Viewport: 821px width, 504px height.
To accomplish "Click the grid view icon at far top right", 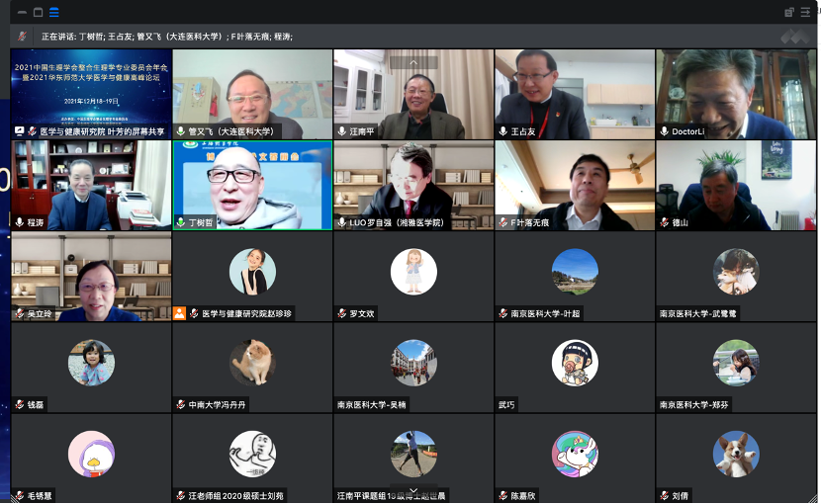I will tap(805, 12).
